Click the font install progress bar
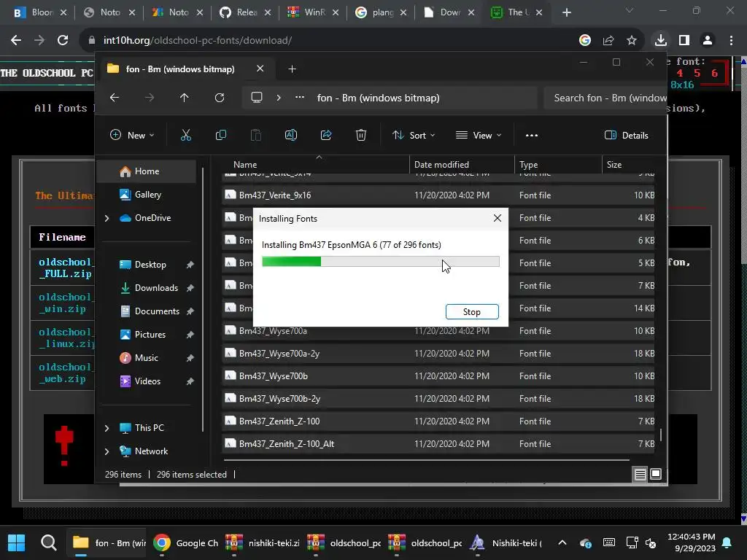Image resolution: width=747 pixels, height=560 pixels. [x=381, y=262]
